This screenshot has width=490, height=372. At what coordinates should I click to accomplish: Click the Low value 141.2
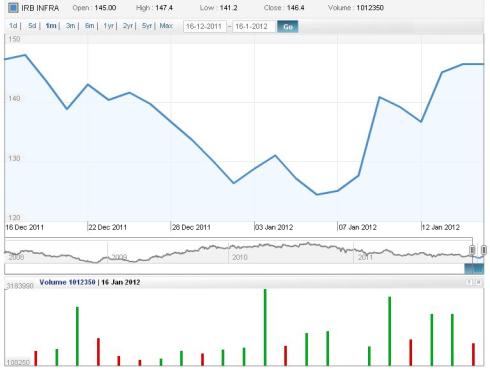point(228,8)
